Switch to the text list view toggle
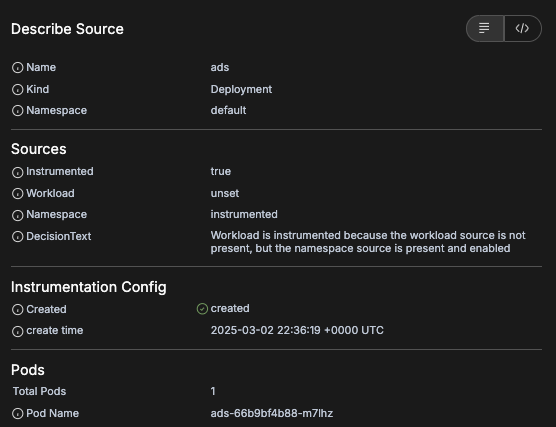Image resolution: width=556 pixels, height=427 pixels. [x=485, y=28]
